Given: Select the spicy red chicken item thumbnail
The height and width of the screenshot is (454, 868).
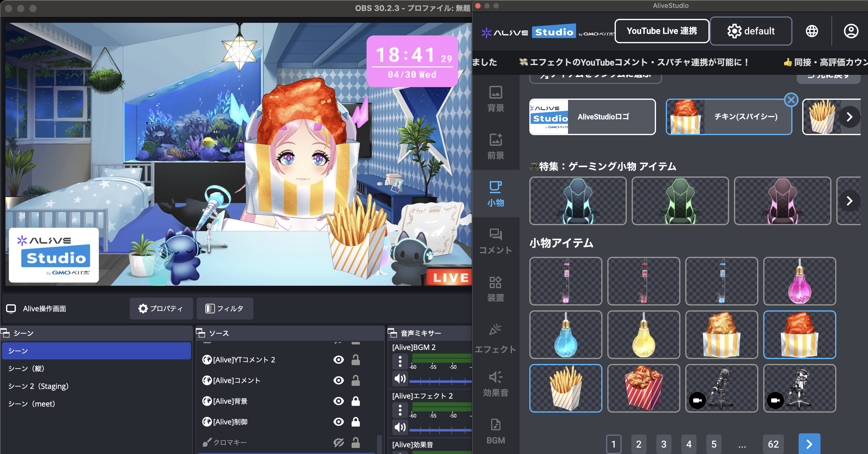Looking at the screenshot, I should 799,334.
